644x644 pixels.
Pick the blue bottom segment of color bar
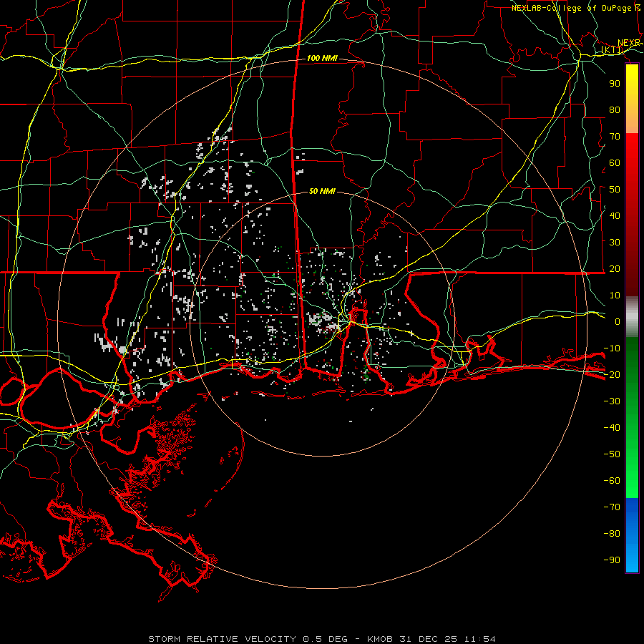[x=632, y=535]
